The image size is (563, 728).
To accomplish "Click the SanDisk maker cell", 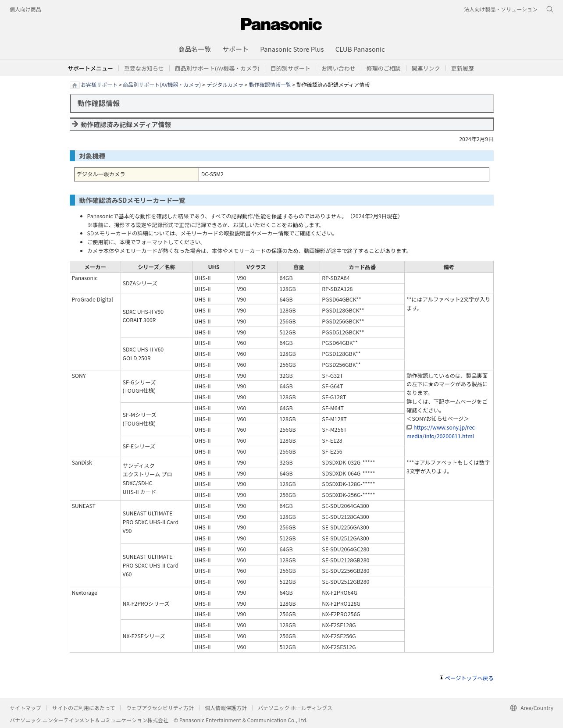I will 95,479.
